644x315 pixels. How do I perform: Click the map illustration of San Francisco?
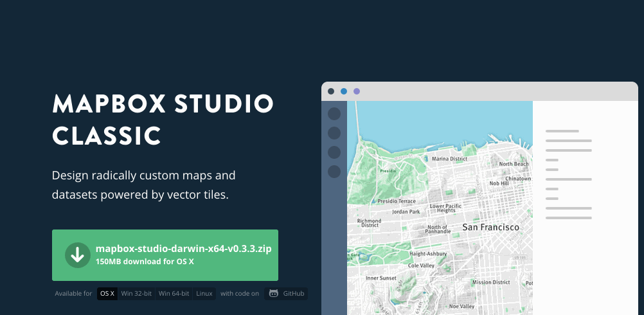click(x=440, y=208)
